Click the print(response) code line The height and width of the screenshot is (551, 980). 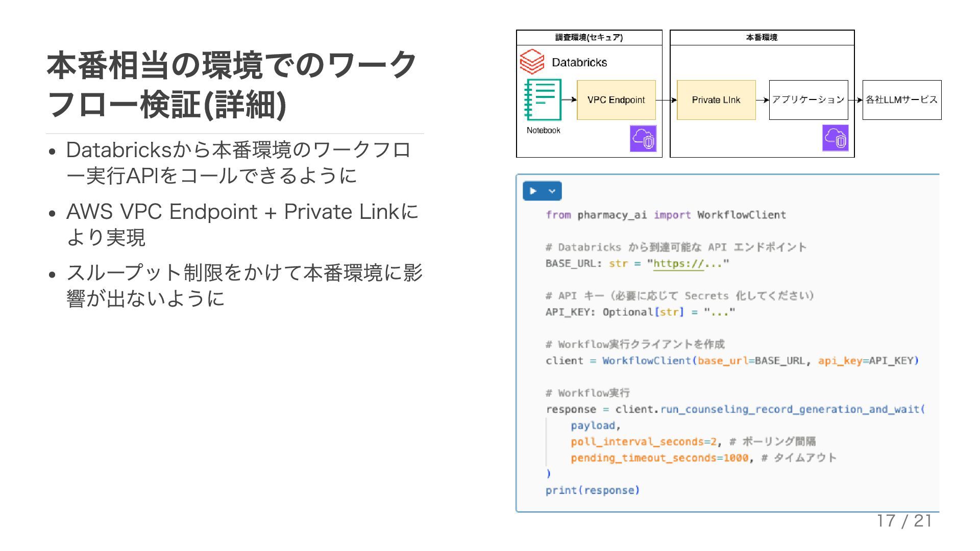click(x=592, y=490)
